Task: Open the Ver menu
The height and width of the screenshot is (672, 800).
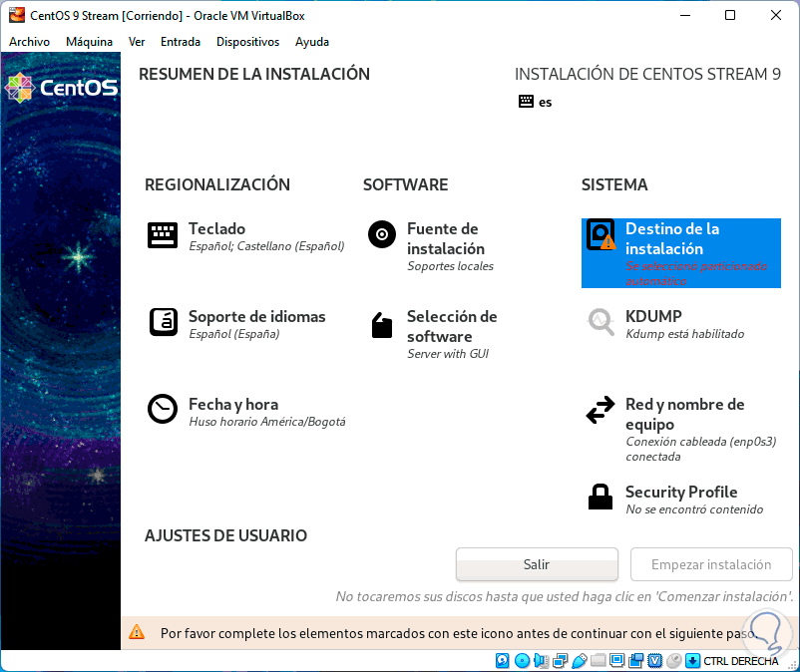Action: [x=137, y=42]
